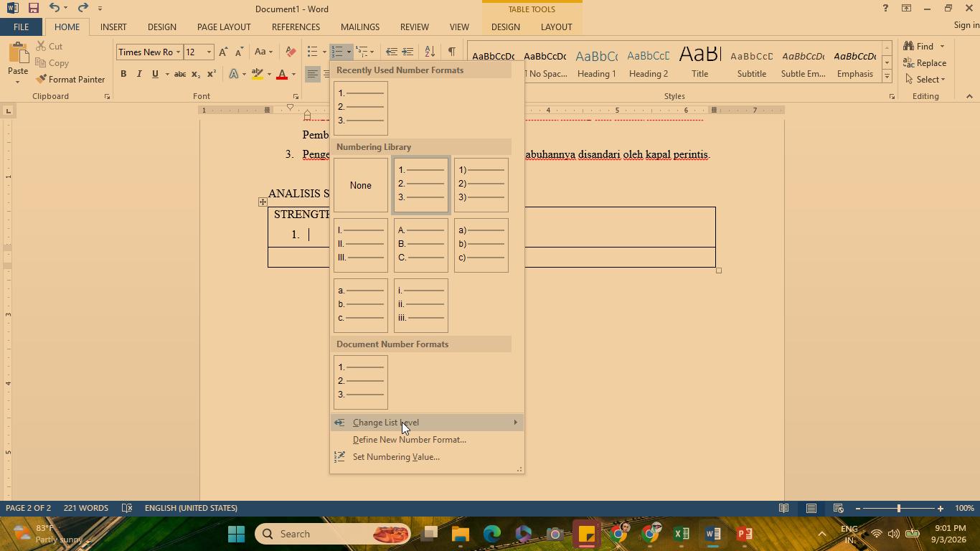The height and width of the screenshot is (551, 980).
Task: Open Excel from the Windows taskbar
Action: point(682,534)
